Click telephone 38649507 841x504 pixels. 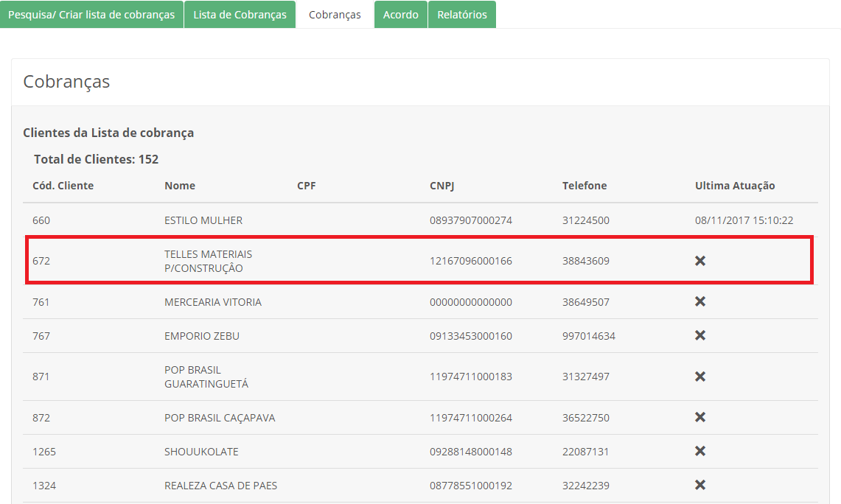(x=586, y=302)
